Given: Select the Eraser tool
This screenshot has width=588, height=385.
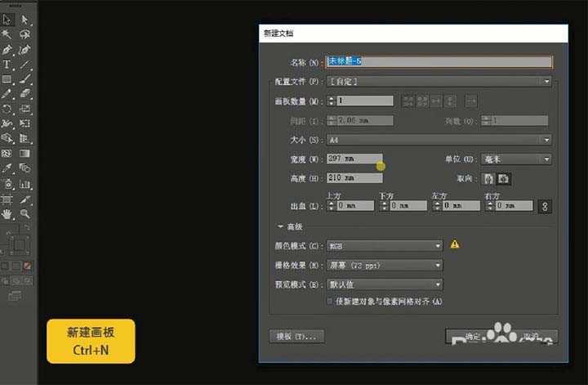Looking at the screenshot, I should 24,94.
